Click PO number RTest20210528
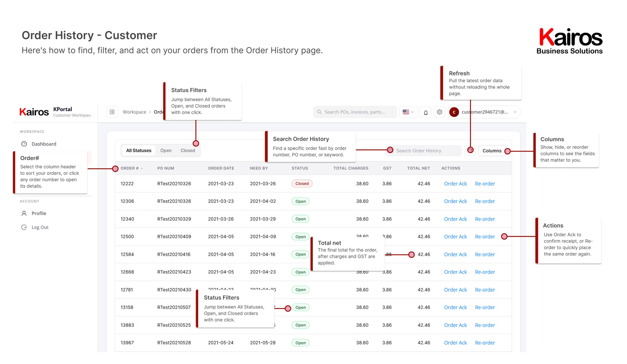The height and width of the screenshot is (364, 627). [174, 343]
